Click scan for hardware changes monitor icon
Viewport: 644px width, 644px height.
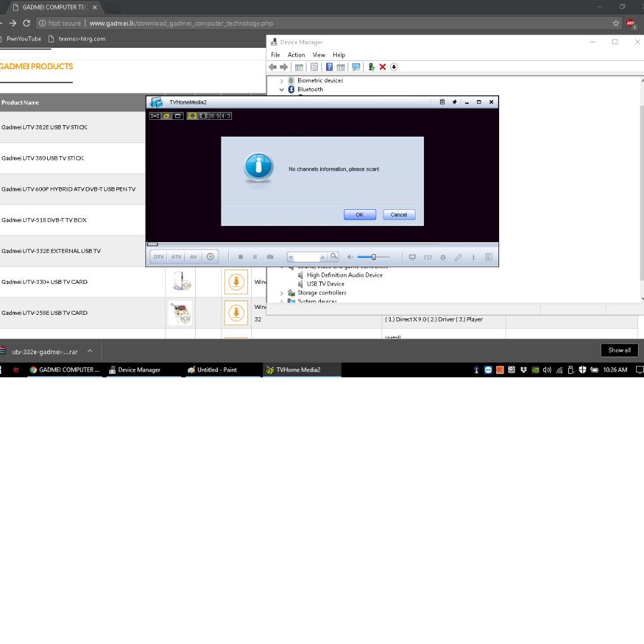(x=356, y=67)
